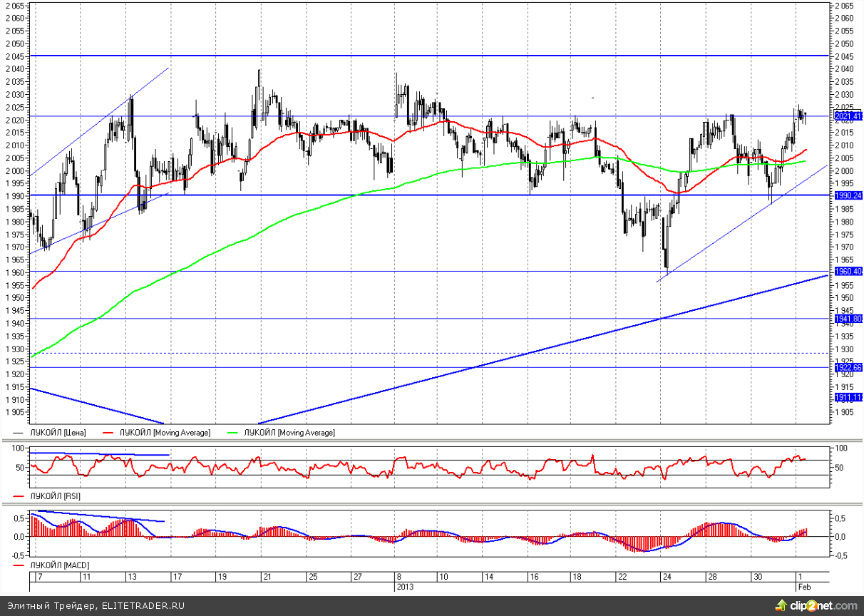
Task: Select date 24 on the time axis
Action: pyautogui.click(x=666, y=576)
